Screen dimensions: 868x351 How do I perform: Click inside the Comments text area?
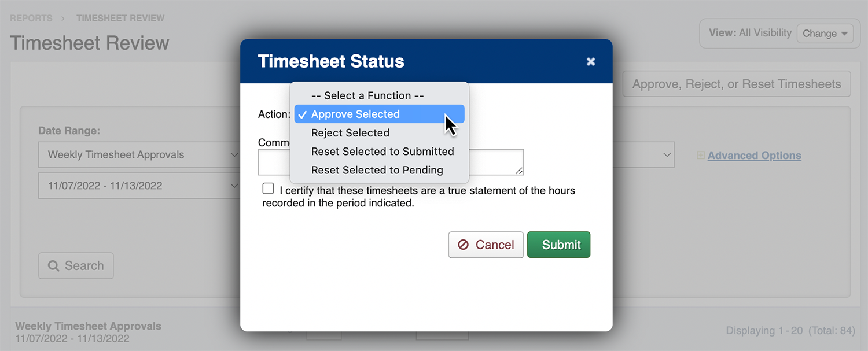(495, 162)
